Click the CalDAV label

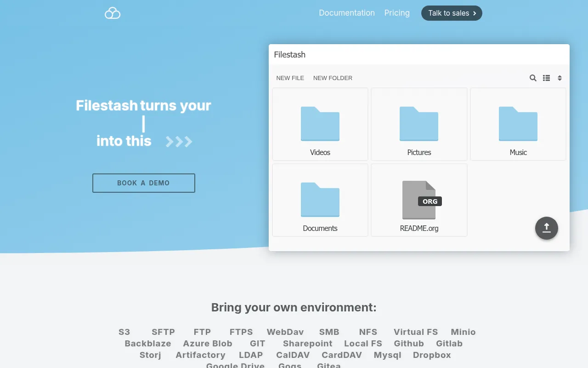[293, 355]
